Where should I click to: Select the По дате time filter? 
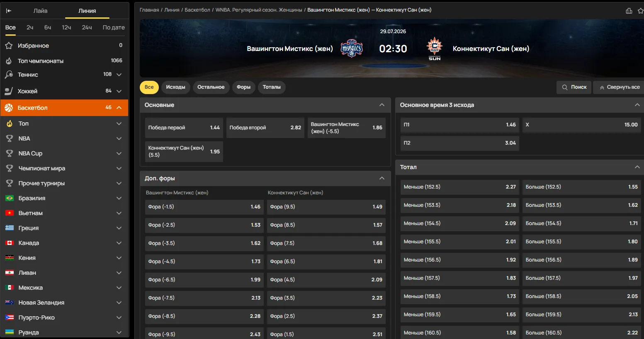coord(114,27)
